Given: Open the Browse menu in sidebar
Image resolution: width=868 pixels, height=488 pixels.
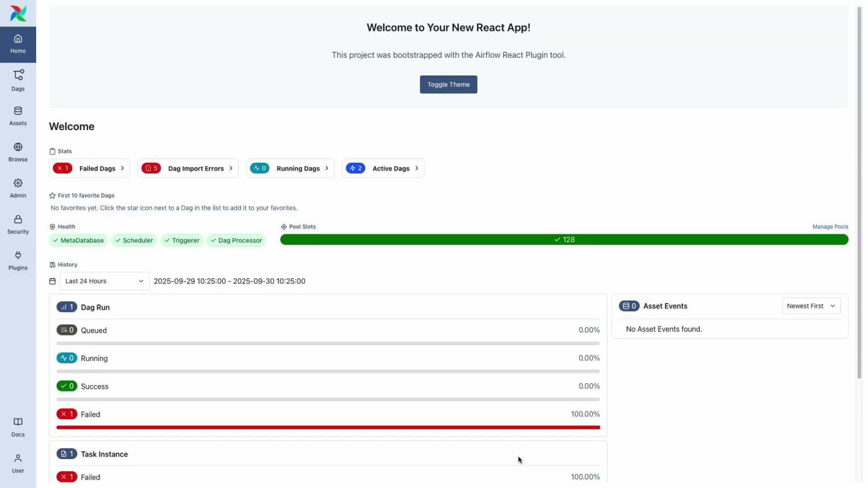Looking at the screenshot, I should point(18,153).
